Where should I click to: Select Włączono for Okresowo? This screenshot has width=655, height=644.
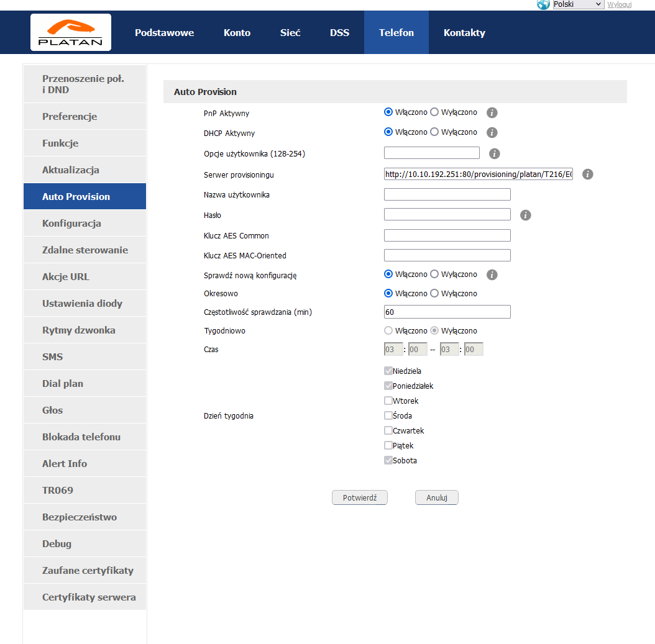coord(388,293)
